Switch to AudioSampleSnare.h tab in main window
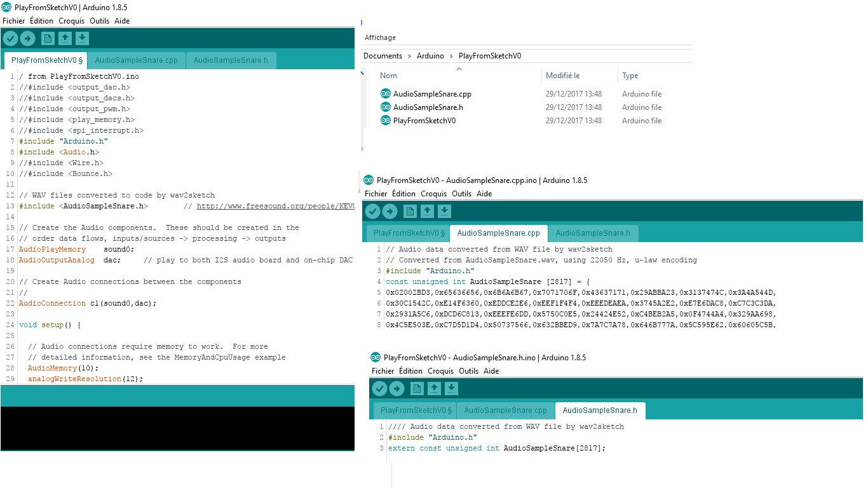The height and width of the screenshot is (488, 868). [x=231, y=61]
